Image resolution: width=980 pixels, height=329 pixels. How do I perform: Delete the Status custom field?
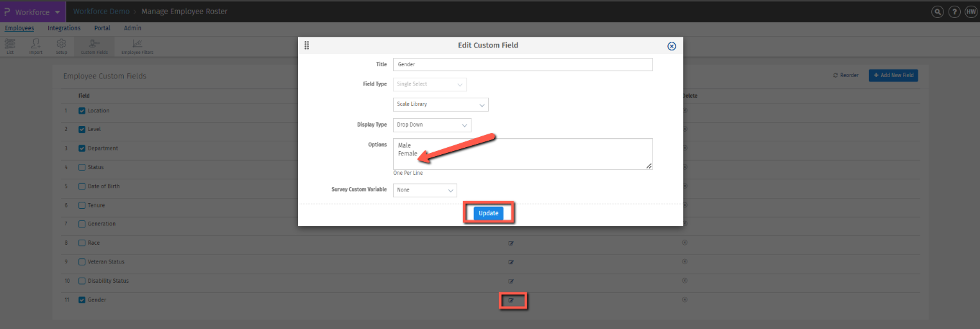[x=685, y=167]
